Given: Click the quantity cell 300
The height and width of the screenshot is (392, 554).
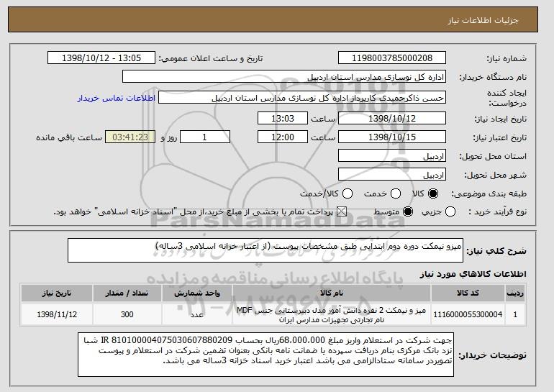Looking at the screenshot, I should (x=127, y=314).
